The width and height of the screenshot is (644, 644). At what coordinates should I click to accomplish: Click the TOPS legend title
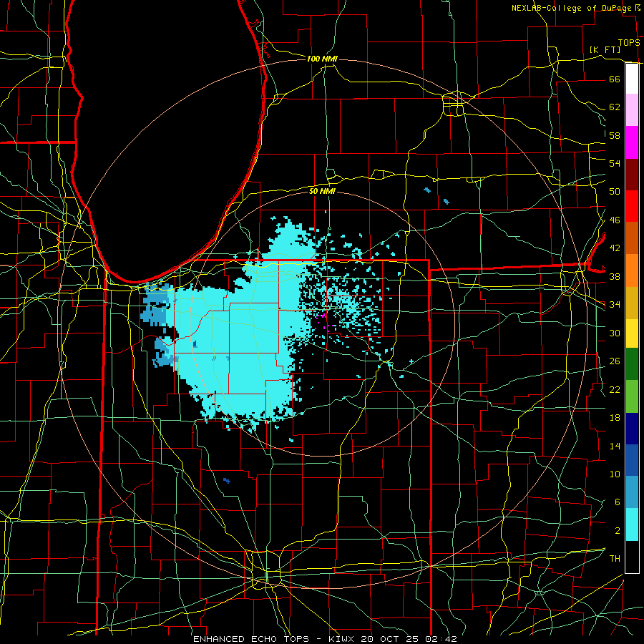pyautogui.click(x=629, y=42)
